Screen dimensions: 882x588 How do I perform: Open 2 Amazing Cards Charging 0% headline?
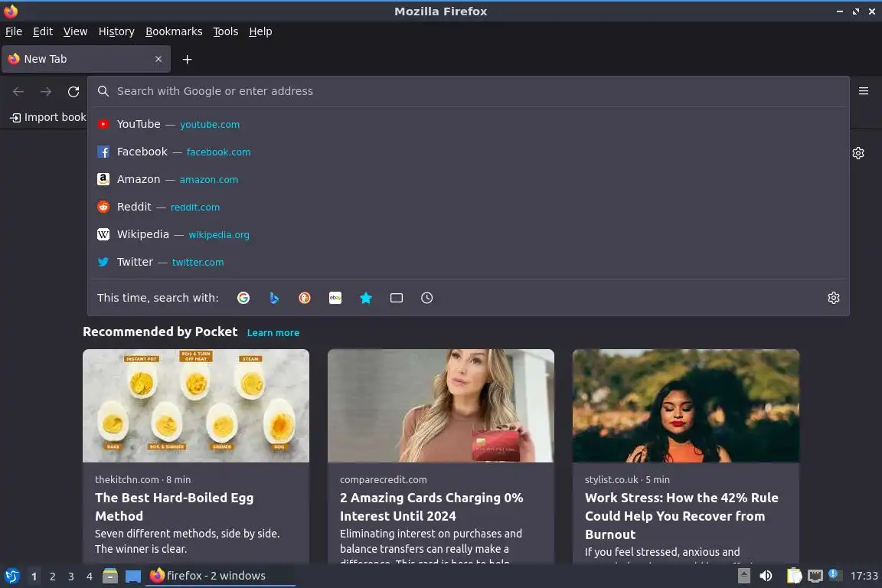[x=432, y=506]
